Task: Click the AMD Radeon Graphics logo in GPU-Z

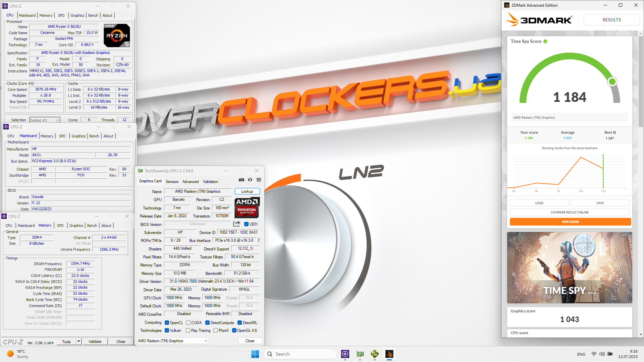Action: pos(247,207)
